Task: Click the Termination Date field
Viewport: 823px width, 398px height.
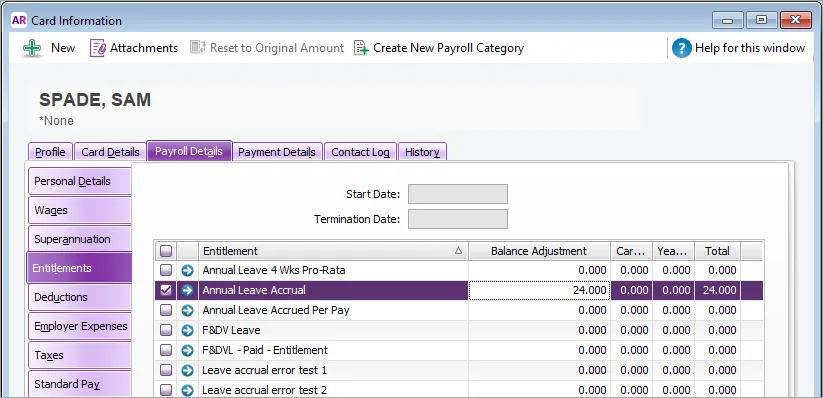Action: [458, 219]
